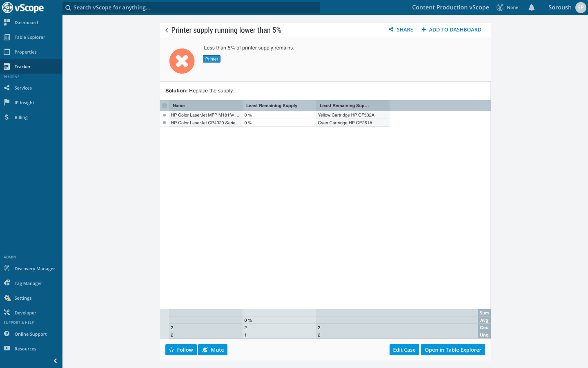The image size is (588, 368).
Task: Select row HP Color LaserJet MFP M181fw
Action: (x=164, y=115)
